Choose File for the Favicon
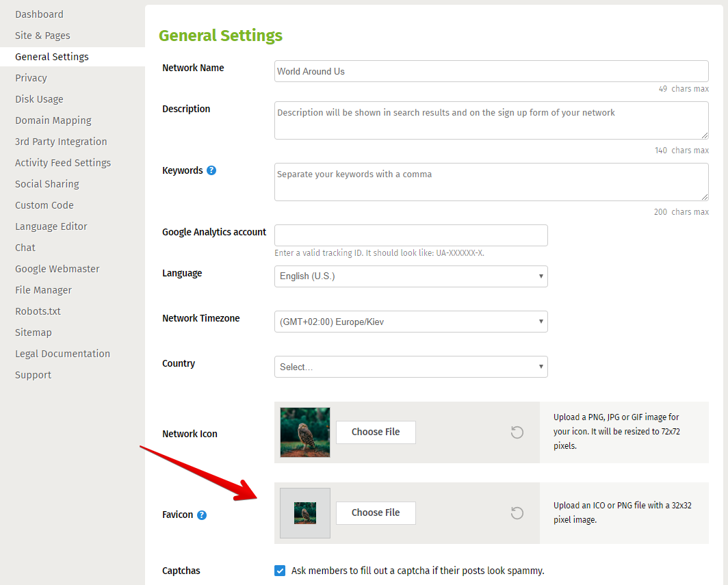Screen dimensions: 728x585 point(376,513)
